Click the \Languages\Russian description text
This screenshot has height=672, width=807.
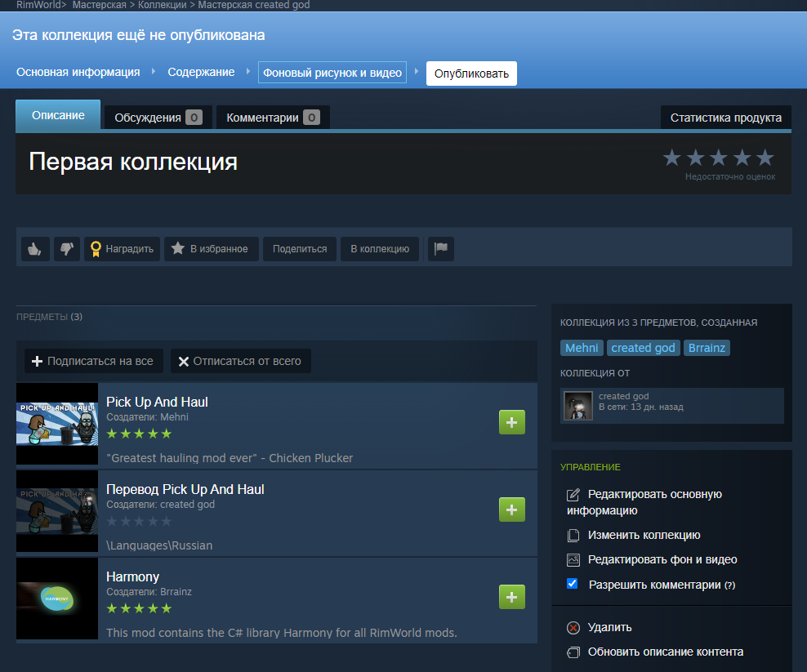coord(159,545)
